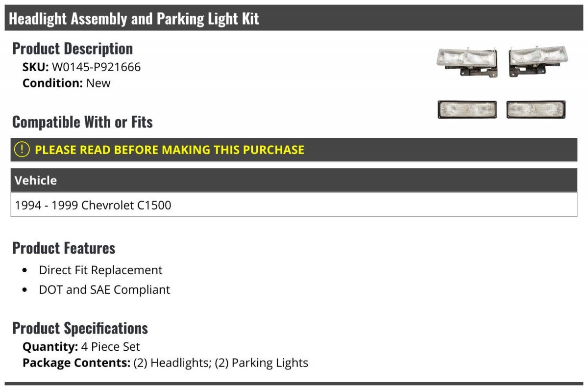Click the right parking light image

537,109
